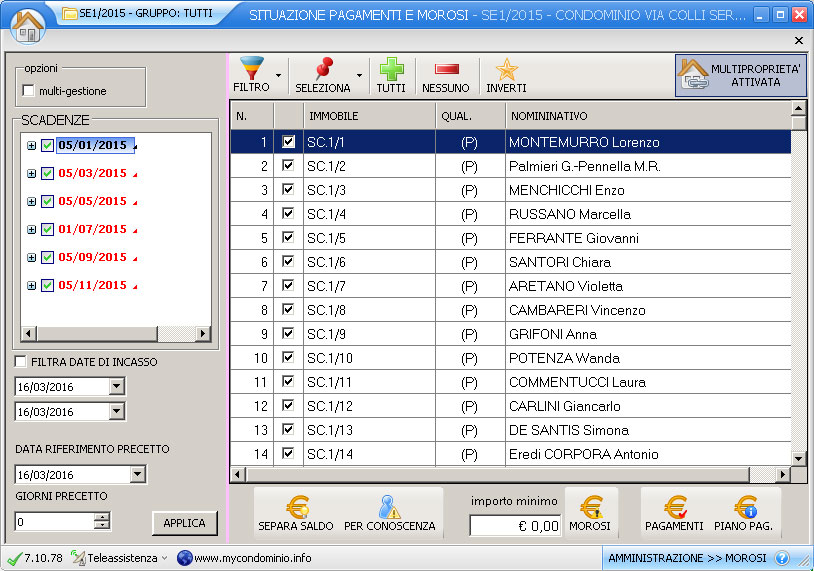Check FILTRA DATE DI INCASSO
The image size is (814, 571).
point(21,362)
